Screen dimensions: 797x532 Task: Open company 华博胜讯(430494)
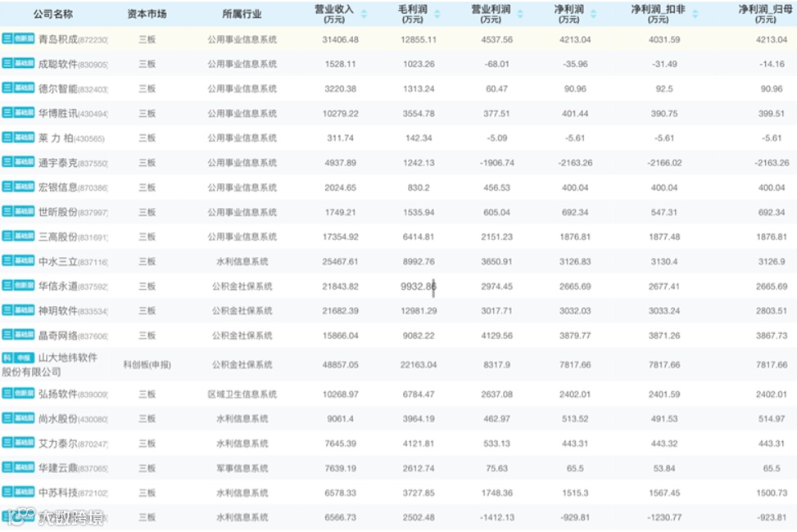[x=73, y=113]
